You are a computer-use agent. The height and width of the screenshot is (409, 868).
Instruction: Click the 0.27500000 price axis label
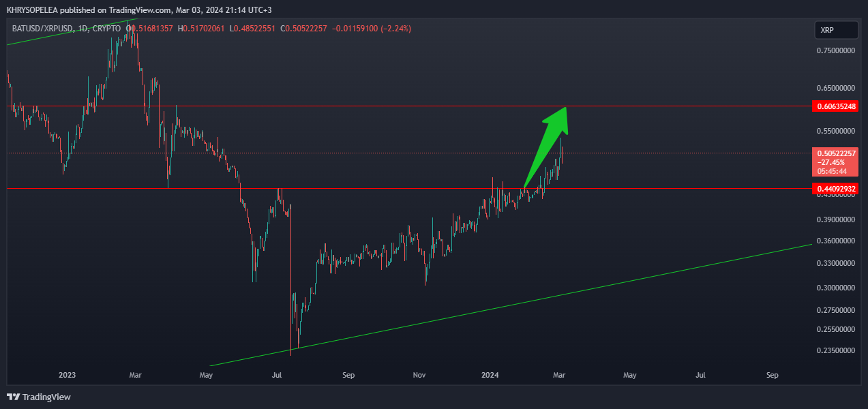pyautogui.click(x=837, y=310)
